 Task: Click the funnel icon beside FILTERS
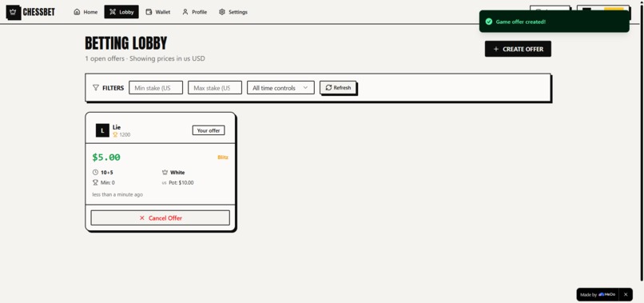coord(96,88)
